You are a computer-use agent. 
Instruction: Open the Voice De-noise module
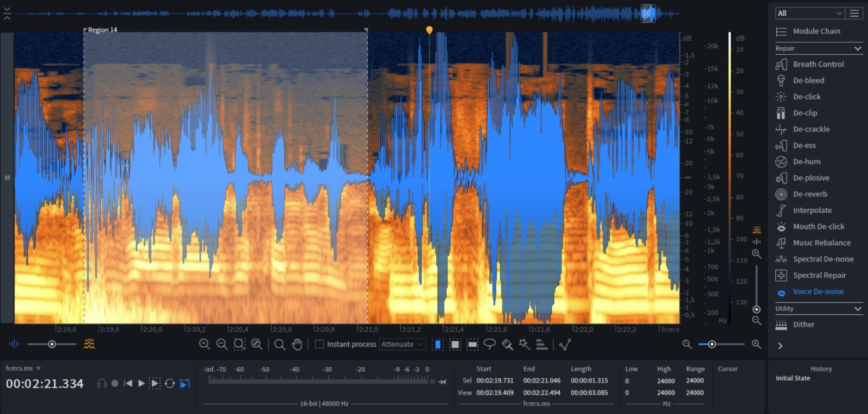coord(818,292)
